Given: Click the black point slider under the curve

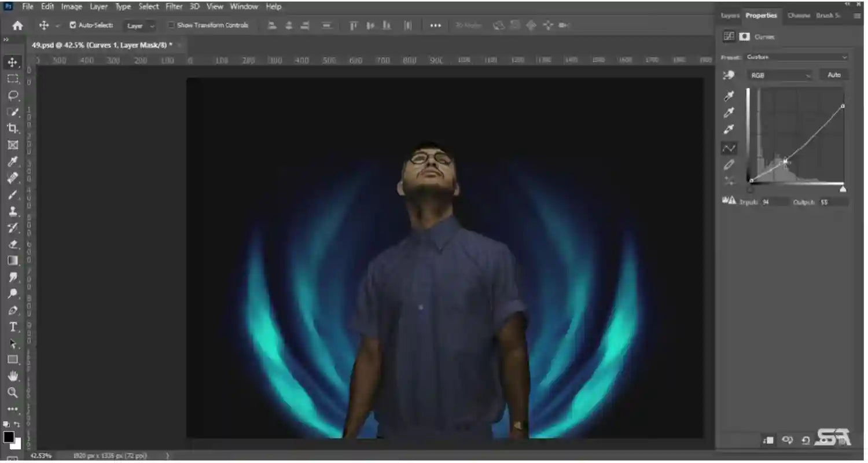Looking at the screenshot, I should pos(751,189).
